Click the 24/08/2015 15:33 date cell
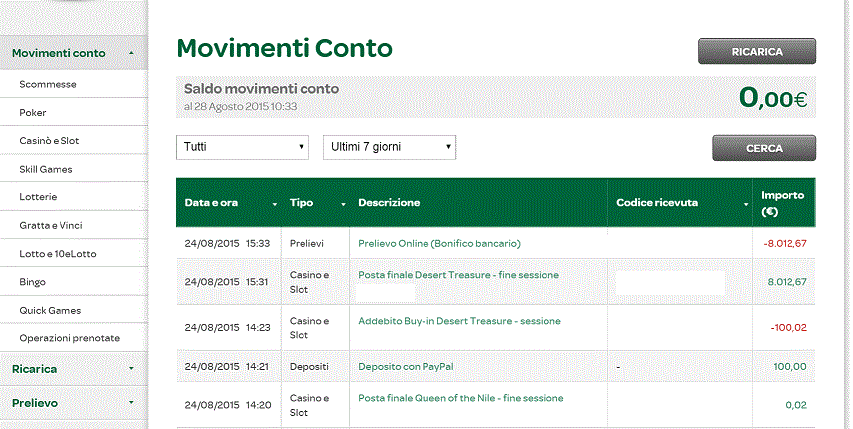This screenshot has width=853, height=429. point(227,244)
